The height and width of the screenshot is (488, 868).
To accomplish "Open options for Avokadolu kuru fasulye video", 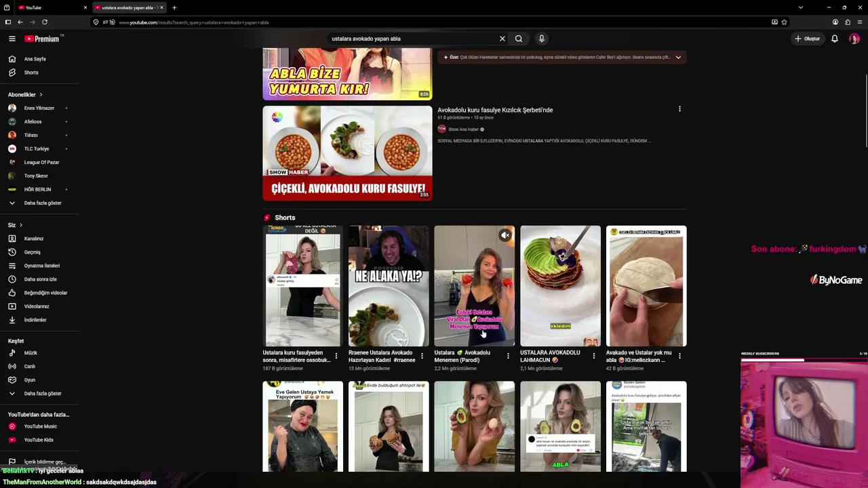I will [x=679, y=109].
